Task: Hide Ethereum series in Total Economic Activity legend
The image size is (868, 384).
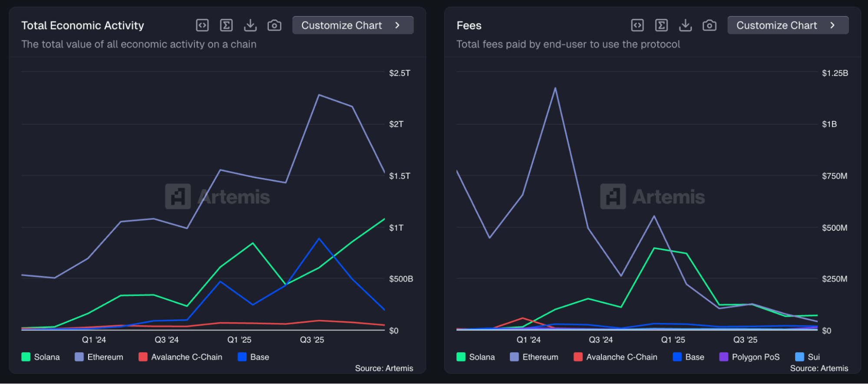Action: tap(99, 357)
